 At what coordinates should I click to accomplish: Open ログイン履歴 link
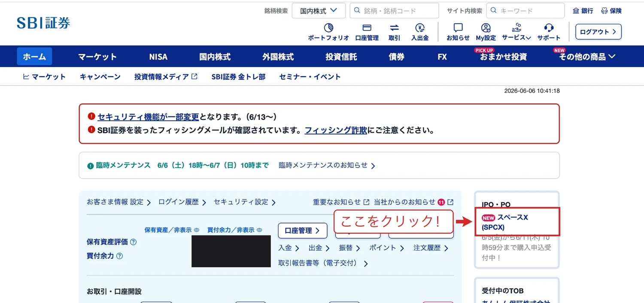pos(182,202)
